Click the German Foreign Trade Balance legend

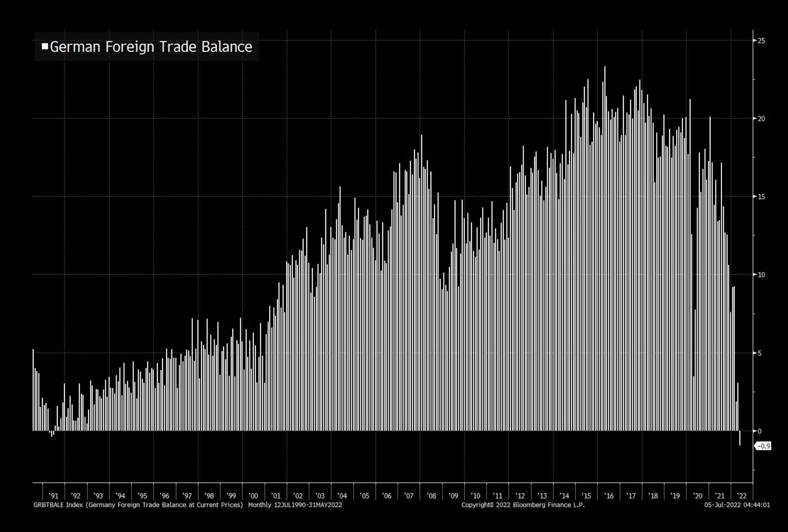coord(151,47)
